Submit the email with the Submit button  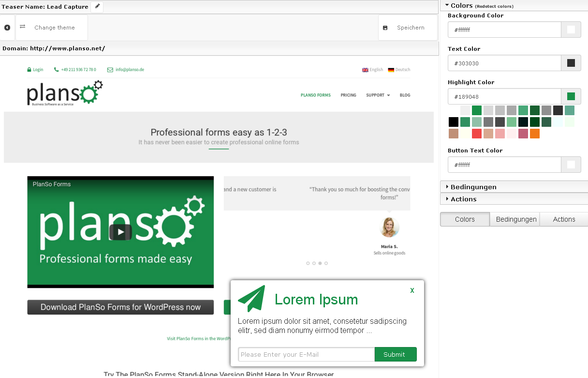point(396,354)
